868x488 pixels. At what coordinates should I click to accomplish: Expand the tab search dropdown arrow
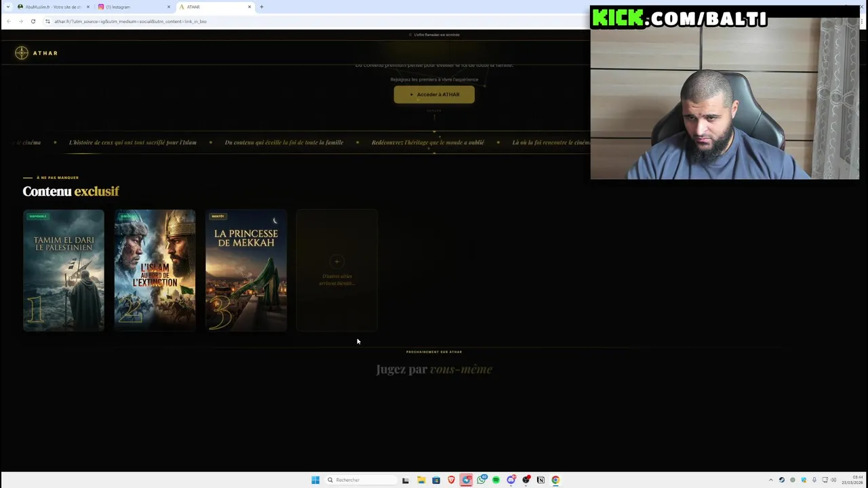tap(7, 7)
